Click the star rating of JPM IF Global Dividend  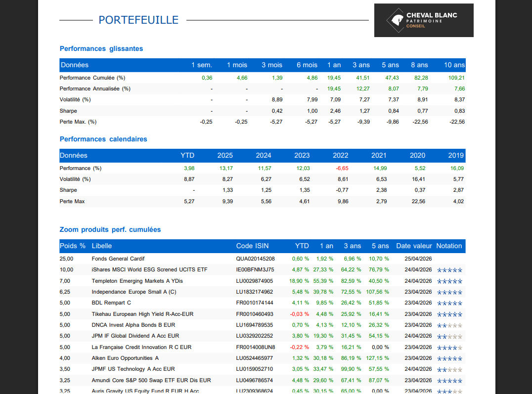pos(449,337)
